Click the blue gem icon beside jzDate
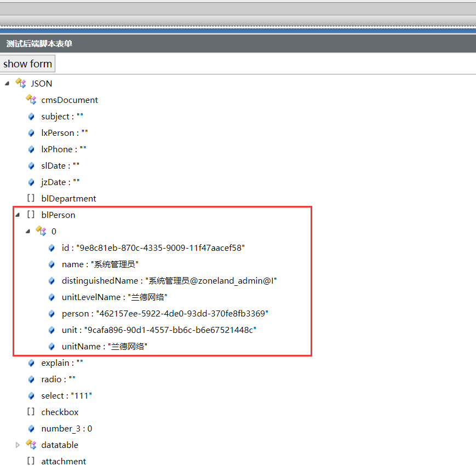Image resolution: width=476 pixels, height=466 pixels. click(x=31, y=182)
